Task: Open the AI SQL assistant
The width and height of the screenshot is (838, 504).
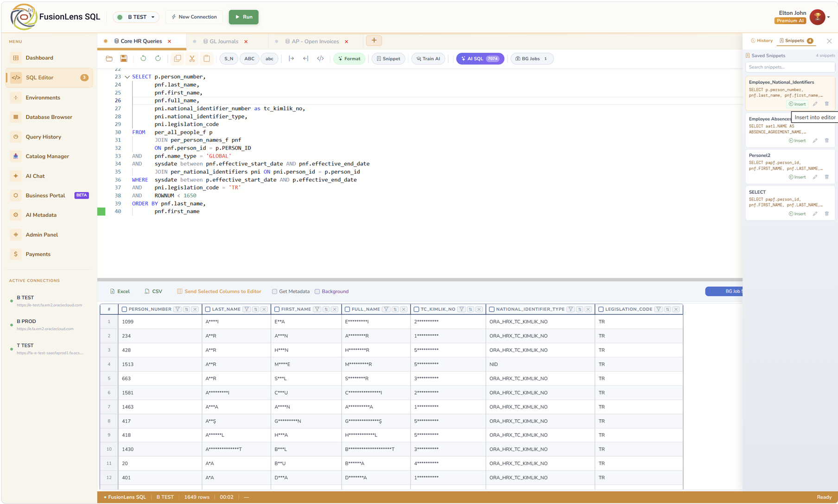Action: click(480, 59)
